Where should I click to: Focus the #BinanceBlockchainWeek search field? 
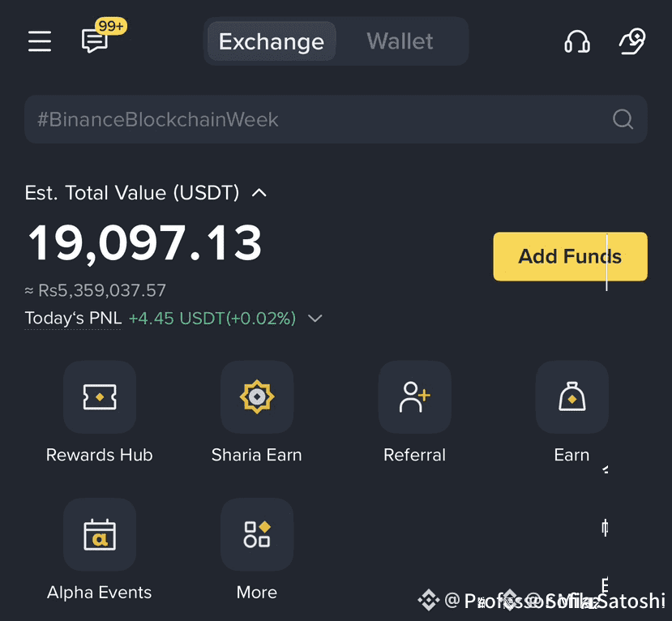coord(336,119)
